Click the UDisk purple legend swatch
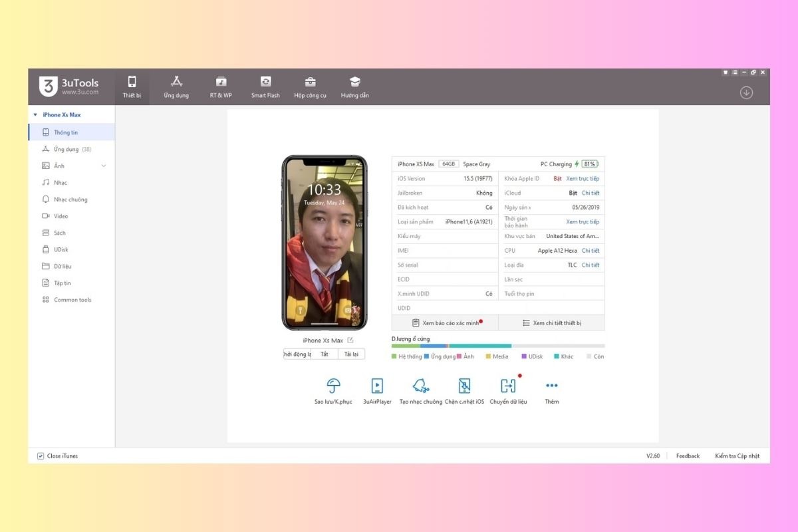Image resolution: width=798 pixels, height=532 pixels. [x=524, y=356]
